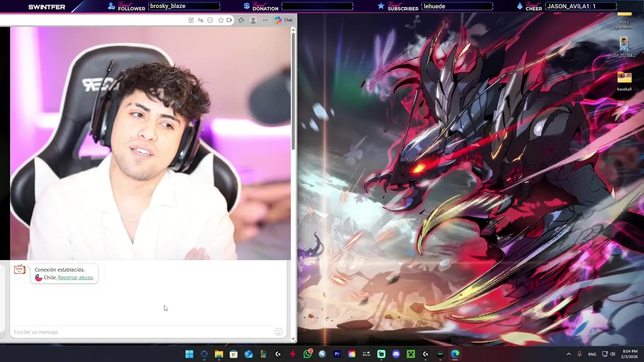Open the browser profile avatar

(x=253, y=20)
